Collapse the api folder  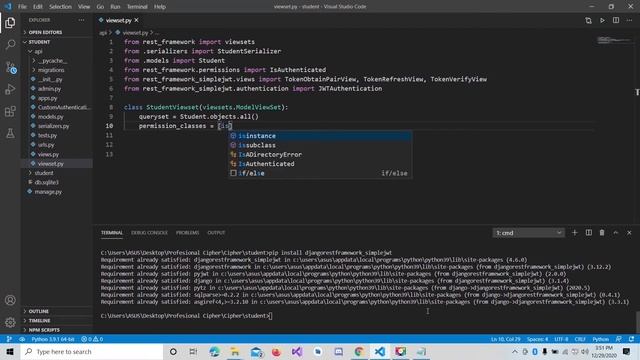(x=38, y=51)
